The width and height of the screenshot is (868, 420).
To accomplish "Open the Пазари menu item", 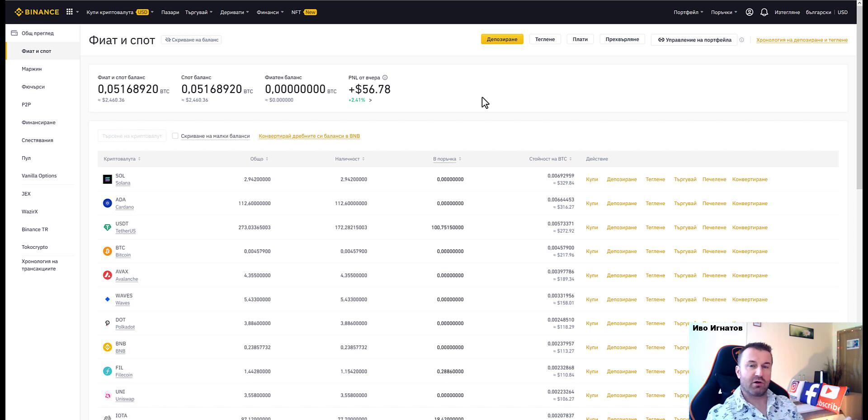I will (170, 12).
